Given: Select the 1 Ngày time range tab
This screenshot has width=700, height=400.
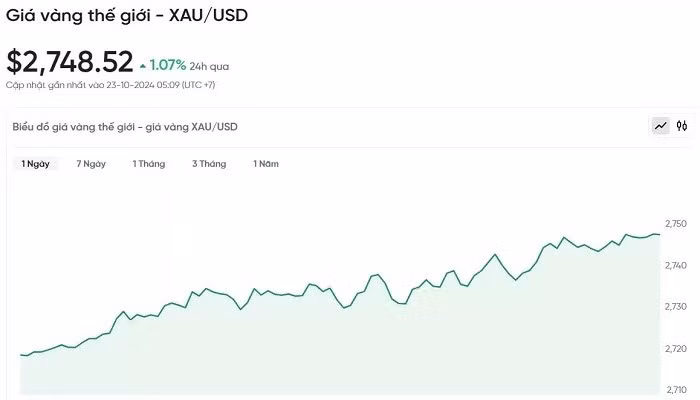Looking at the screenshot, I should click(x=35, y=163).
